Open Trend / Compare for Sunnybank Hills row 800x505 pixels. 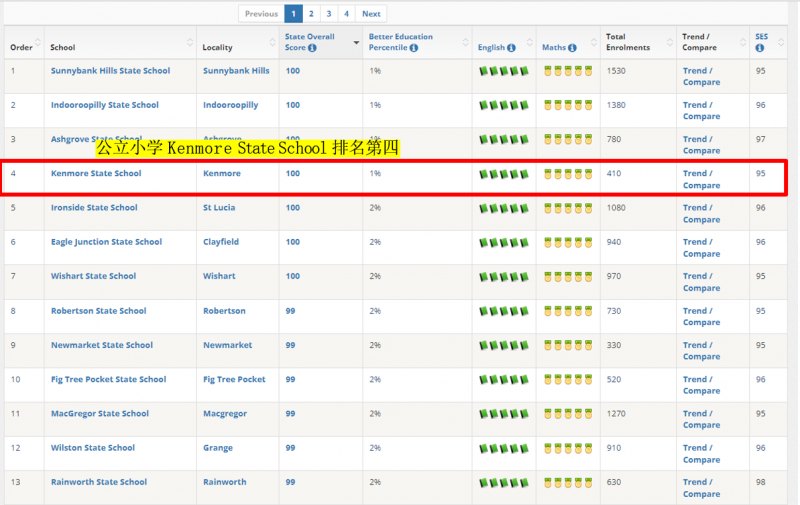coord(702,77)
